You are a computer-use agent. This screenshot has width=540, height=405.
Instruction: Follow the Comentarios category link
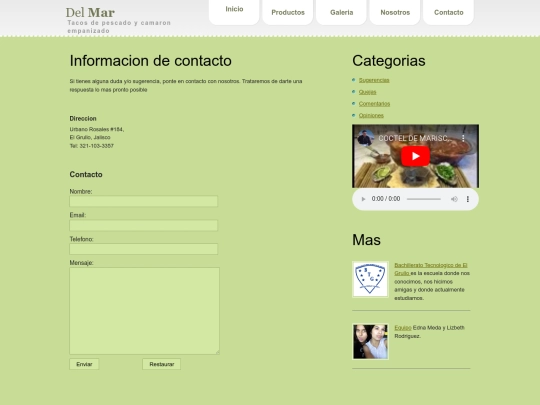374,104
